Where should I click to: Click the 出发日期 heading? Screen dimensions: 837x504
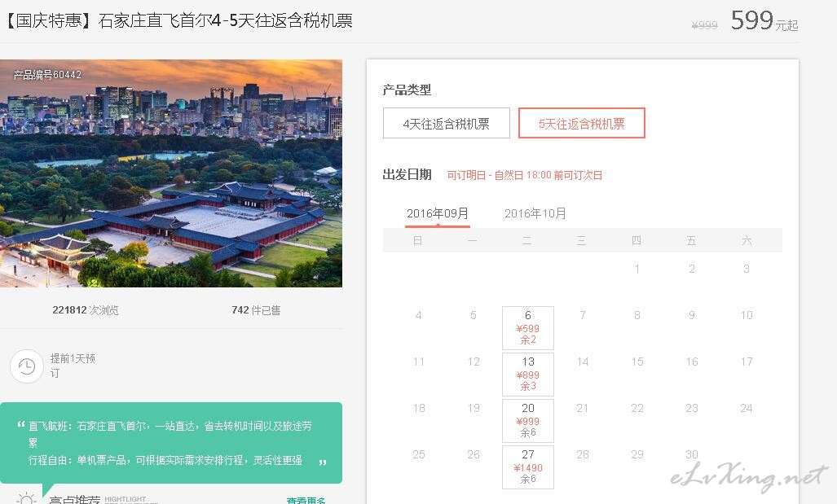pyautogui.click(x=407, y=174)
